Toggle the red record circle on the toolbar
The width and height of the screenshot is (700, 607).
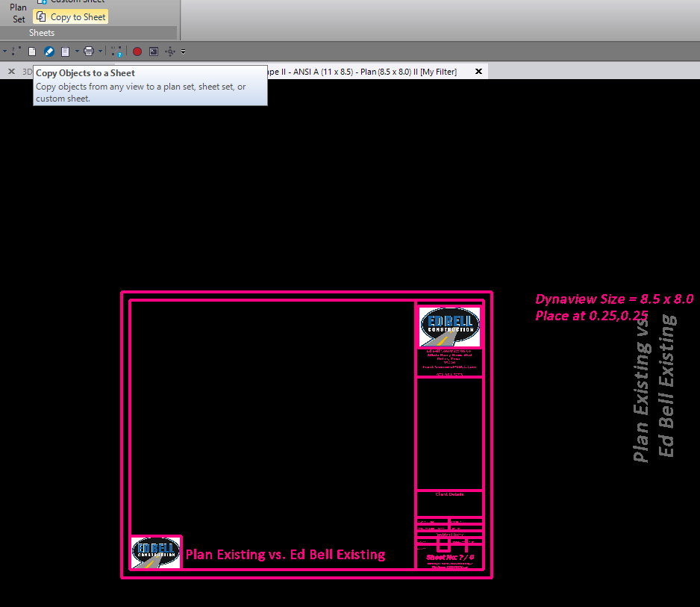pos(137,51)
